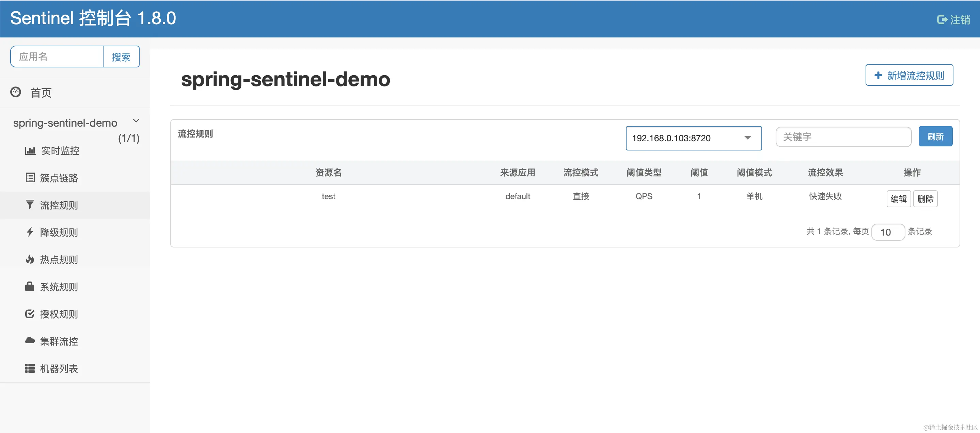The width and height of the screenshot is (980, 433).
Task: Click the checkmark icon for 授权规则
Action: coord(30,314)
